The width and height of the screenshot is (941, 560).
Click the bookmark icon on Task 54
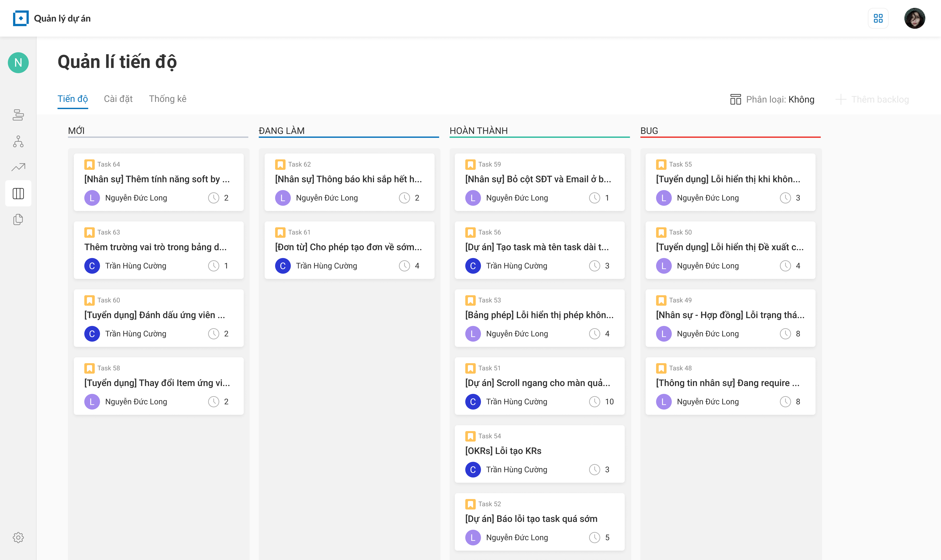470,436
